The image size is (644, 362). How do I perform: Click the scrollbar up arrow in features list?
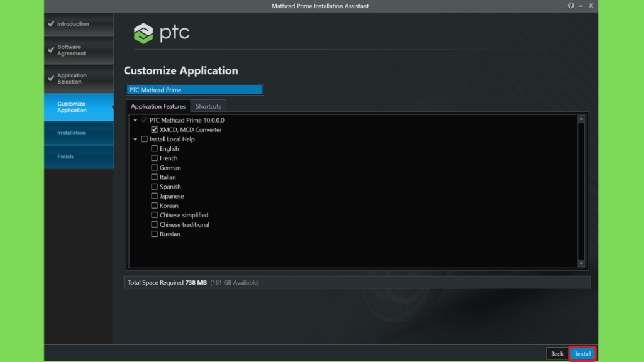pyautogui.click(x=581, y=119)
